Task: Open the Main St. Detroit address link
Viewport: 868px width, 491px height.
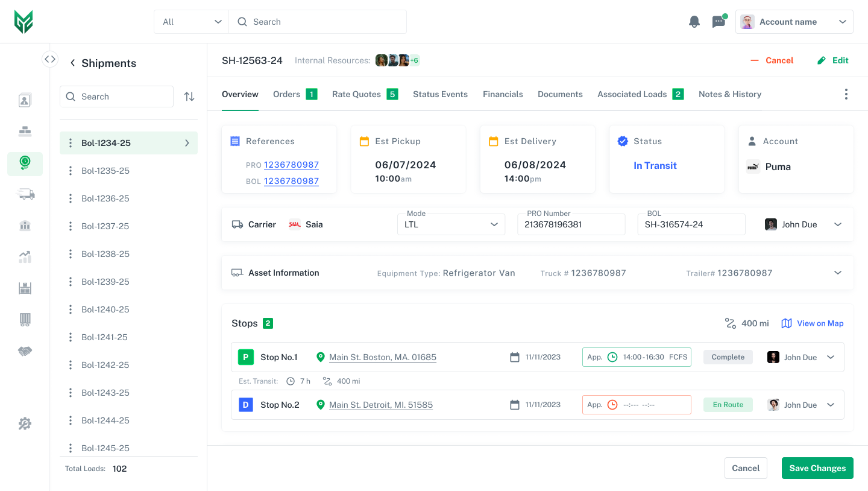Action: [381, 405]
